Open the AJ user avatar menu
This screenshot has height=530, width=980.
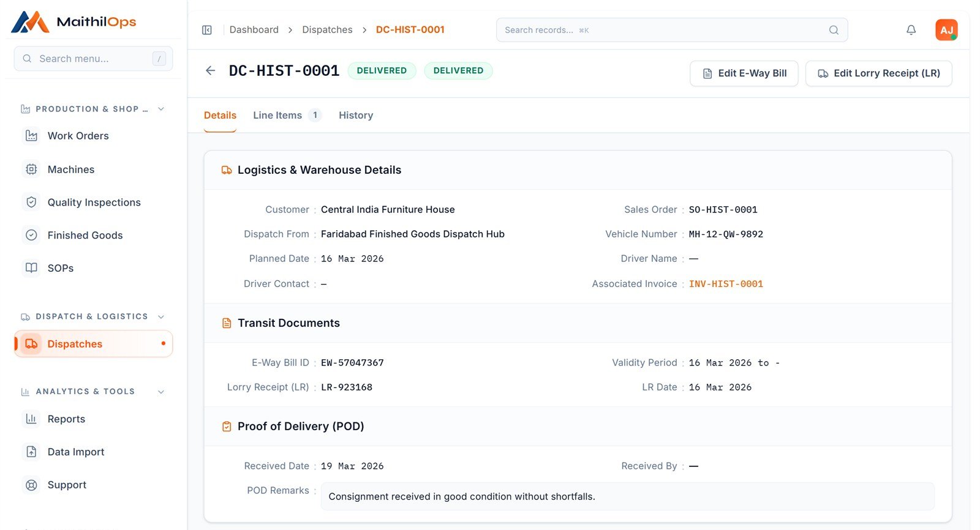(x=946, y=30)
